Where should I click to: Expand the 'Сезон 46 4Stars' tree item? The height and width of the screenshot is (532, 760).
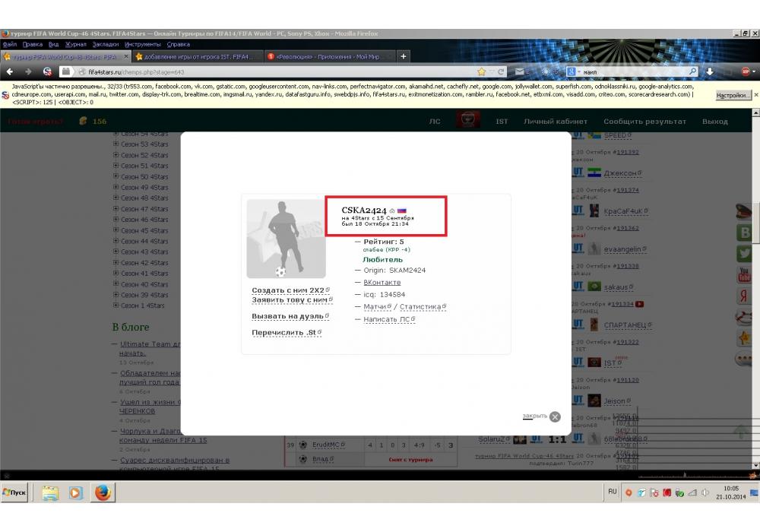tap(116, 219)
